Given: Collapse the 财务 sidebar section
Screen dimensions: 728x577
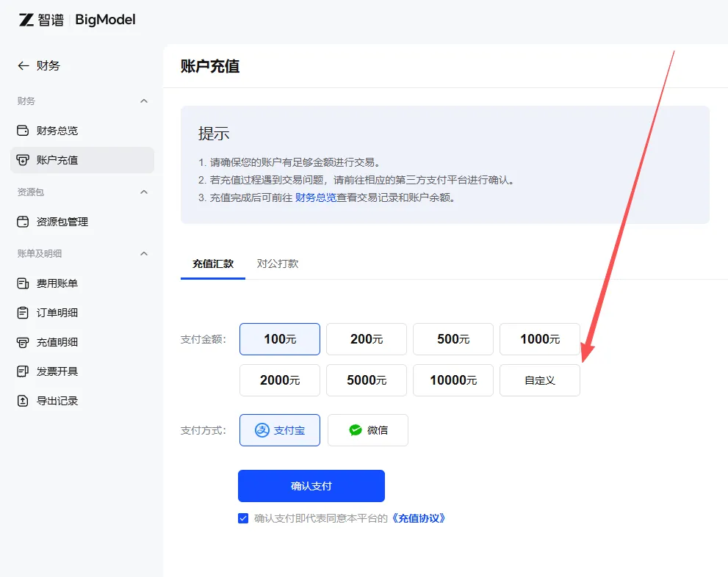Looking at the screenshot, I should [144, 101].
